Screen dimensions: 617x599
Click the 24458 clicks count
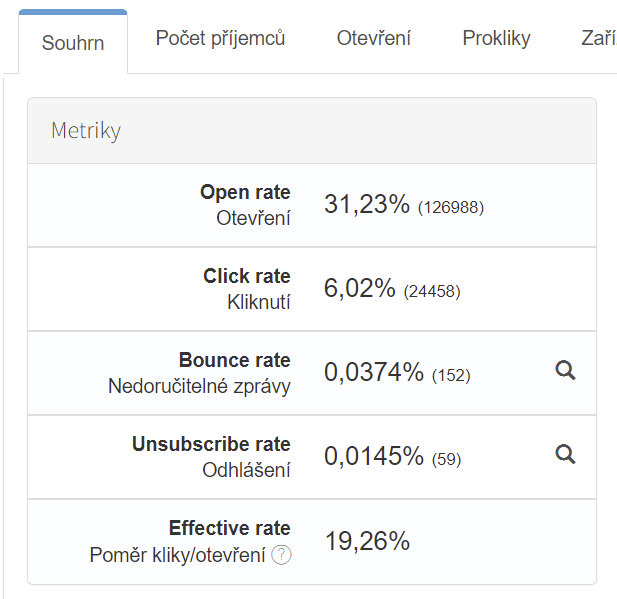click(432, 292)
